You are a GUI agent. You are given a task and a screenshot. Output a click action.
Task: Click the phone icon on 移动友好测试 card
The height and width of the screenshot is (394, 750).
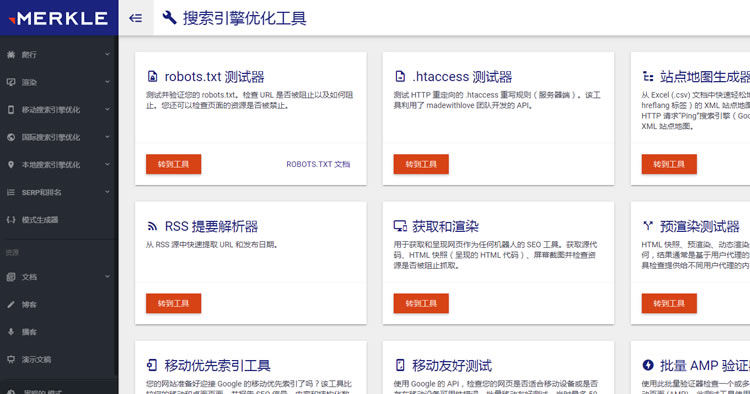(400, 365)
